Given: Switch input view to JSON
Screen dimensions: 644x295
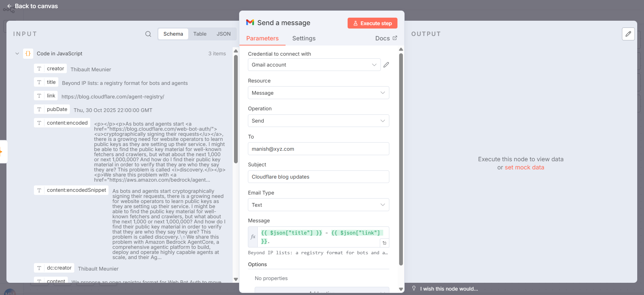Looking at the screenshot, I should (223, 34).
